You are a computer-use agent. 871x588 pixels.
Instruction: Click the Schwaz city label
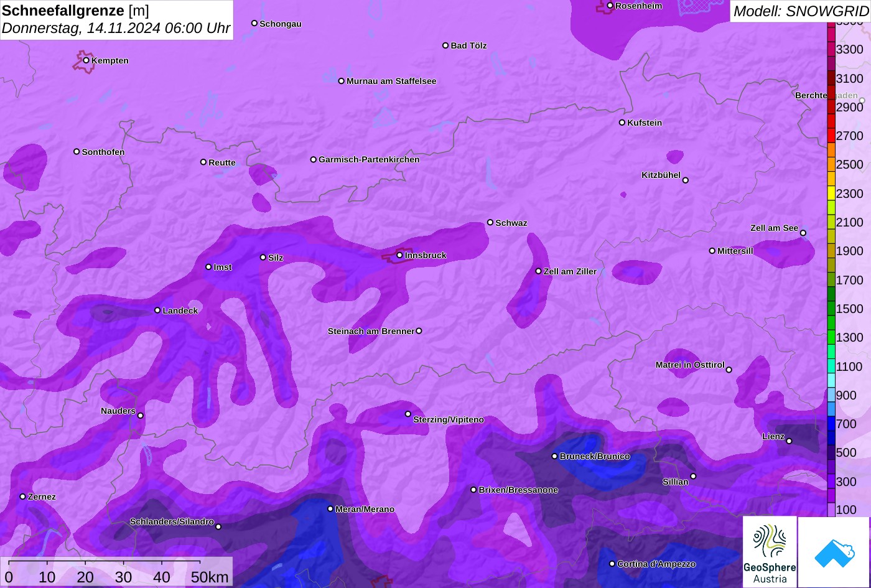[x=511, y=223]
